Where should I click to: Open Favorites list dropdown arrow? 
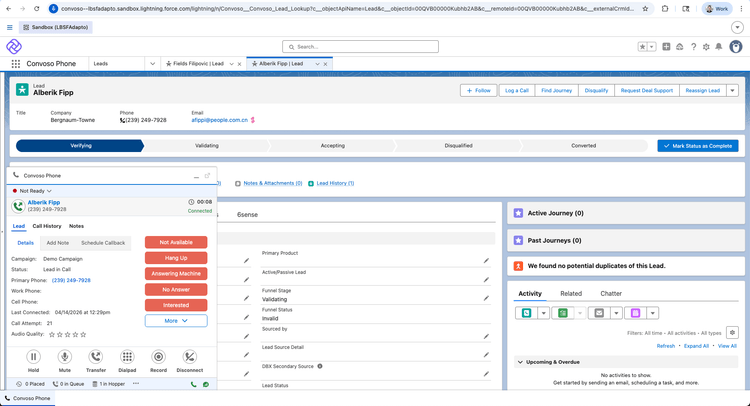pos(651,46)
